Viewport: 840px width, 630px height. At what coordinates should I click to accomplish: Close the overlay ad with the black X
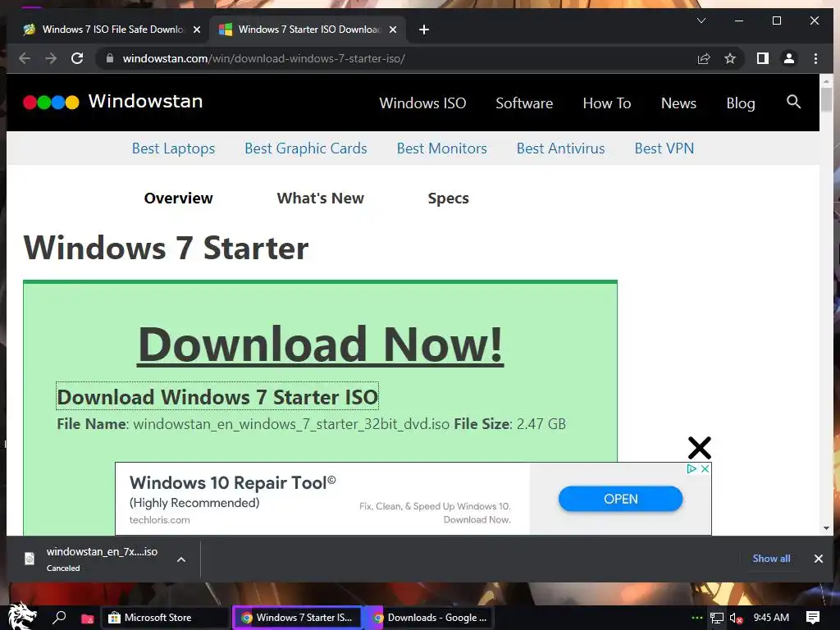(x=699, y=448)
